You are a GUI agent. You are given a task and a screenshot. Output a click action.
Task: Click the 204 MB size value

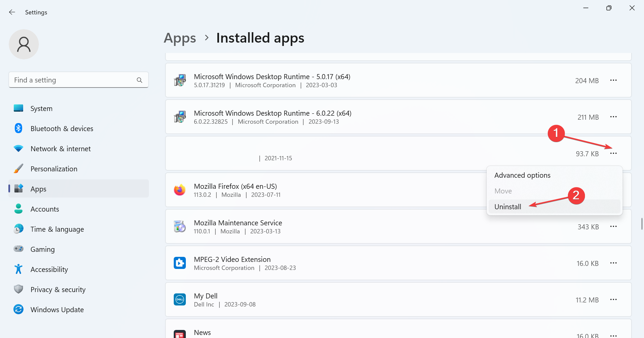pyautogui.click(x=587, y=81)
